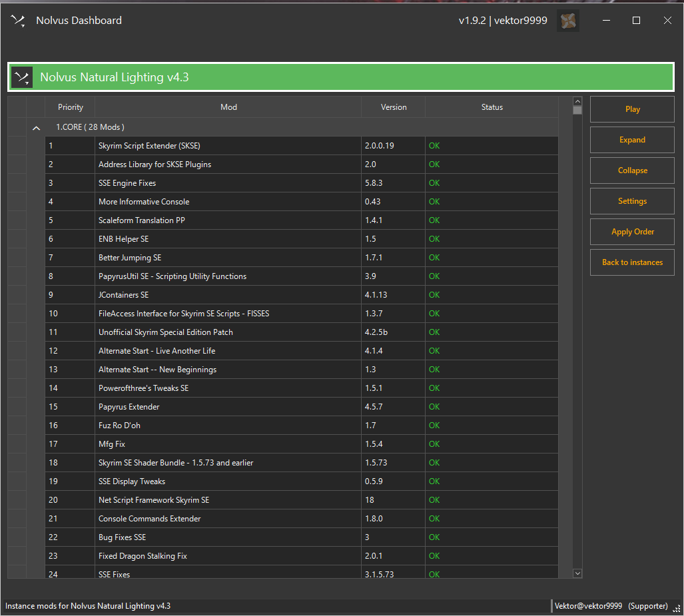Select Powerofthree's Tweaks SE mod
684x616 pixels.
(302, 388)
